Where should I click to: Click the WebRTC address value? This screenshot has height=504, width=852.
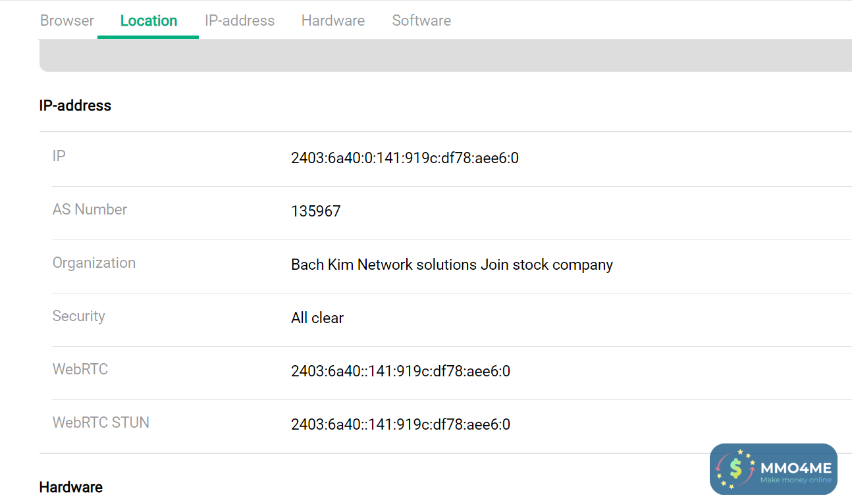click(400, 371)
